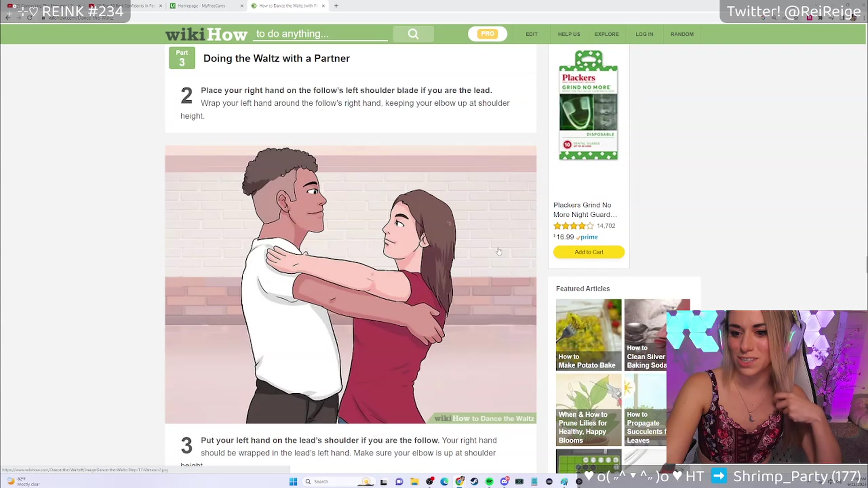Open Discord from taskbar

tap(505, 482)
